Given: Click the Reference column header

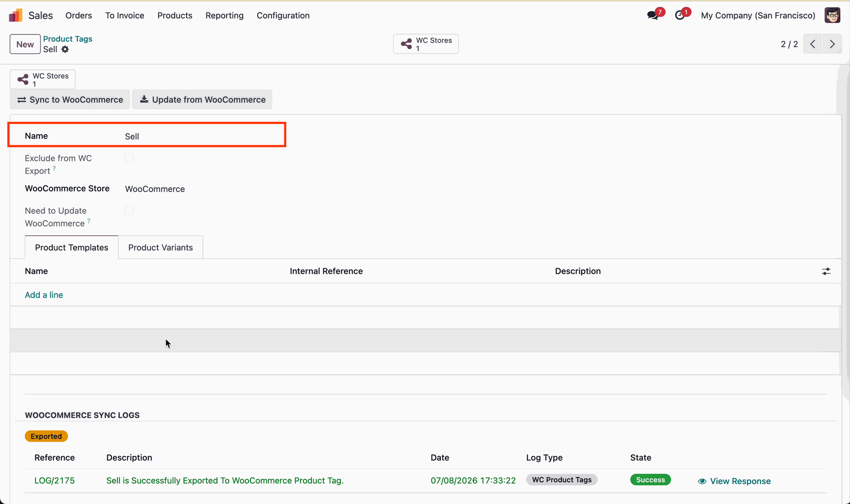Looking at the screenshot, I should (x=54, y=458).
